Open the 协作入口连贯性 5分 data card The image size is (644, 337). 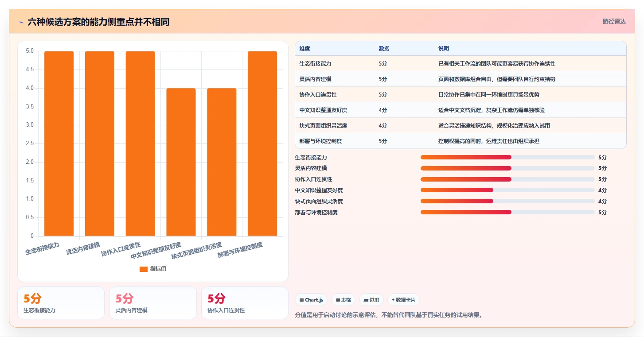[x=245, y=303]
